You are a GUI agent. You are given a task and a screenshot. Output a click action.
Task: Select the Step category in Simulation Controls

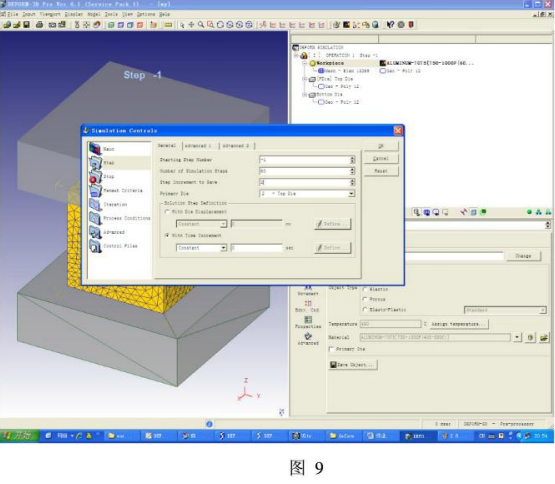click(119, 163)
